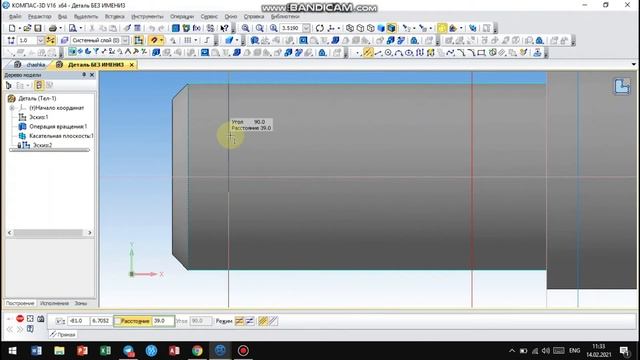Switch to wireframe display mode icon
The image size is (640, 360).
click(x=350, y=28)
